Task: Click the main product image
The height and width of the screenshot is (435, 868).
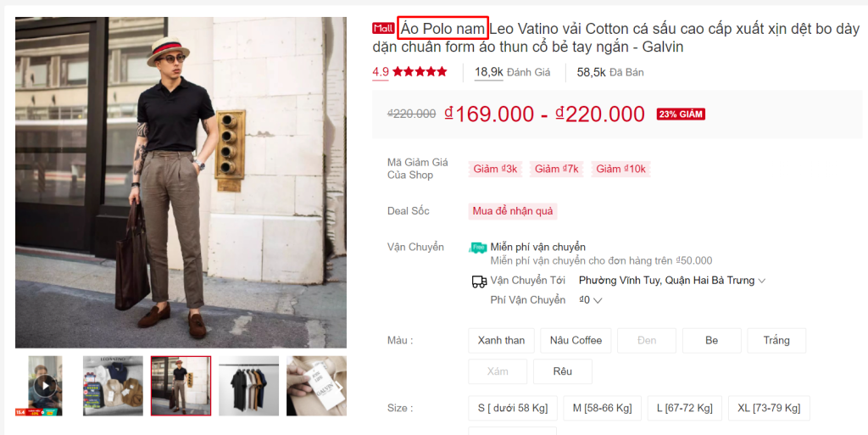Action: pyautogui.click(x=181, y=182)
